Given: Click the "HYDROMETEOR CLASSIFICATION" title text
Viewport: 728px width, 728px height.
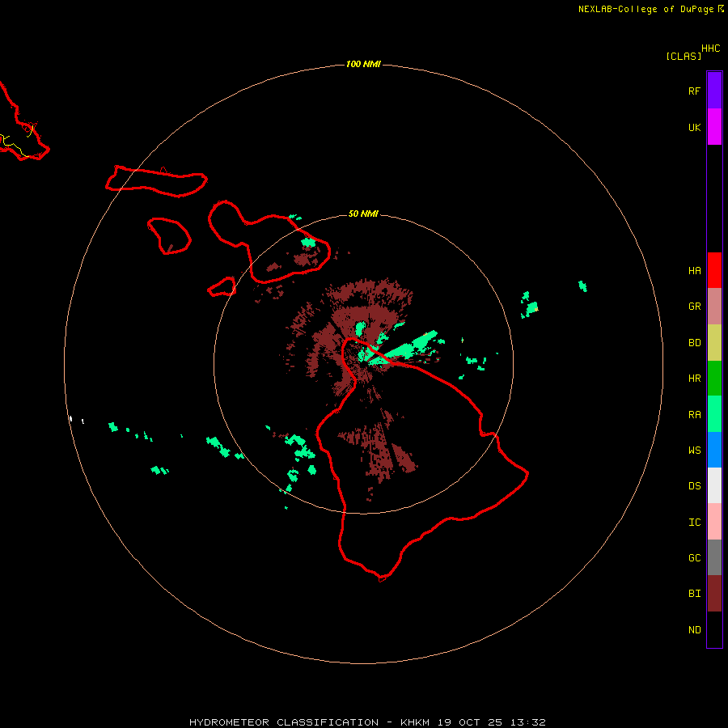Looking at the screenshot, I should (x=284, y=722).
